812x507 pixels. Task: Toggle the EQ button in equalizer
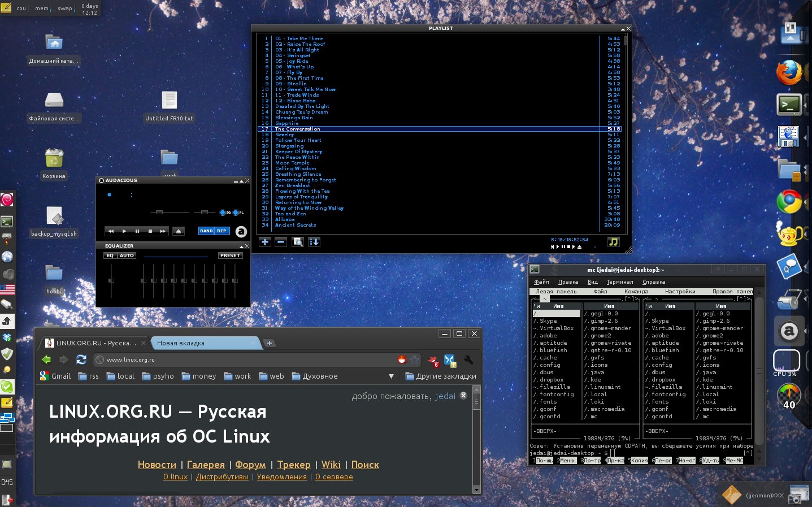pyautogui.click(x=110, y=255)
